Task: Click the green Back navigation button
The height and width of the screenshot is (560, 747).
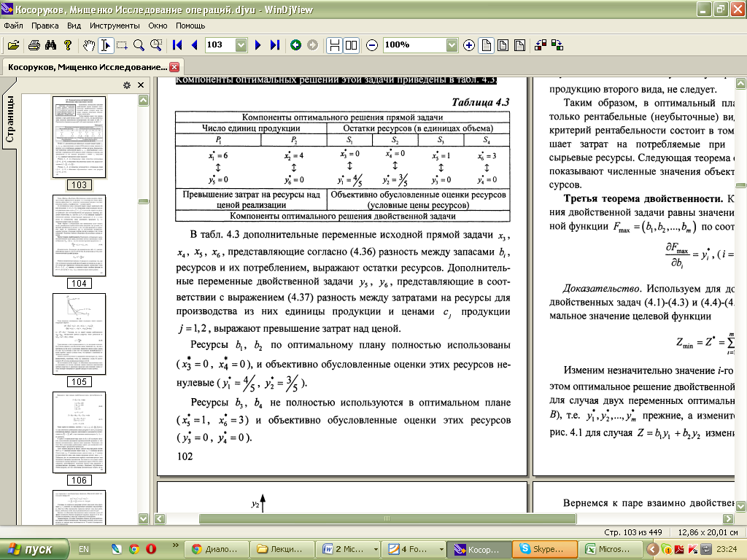Action: [x=296, y=45]
